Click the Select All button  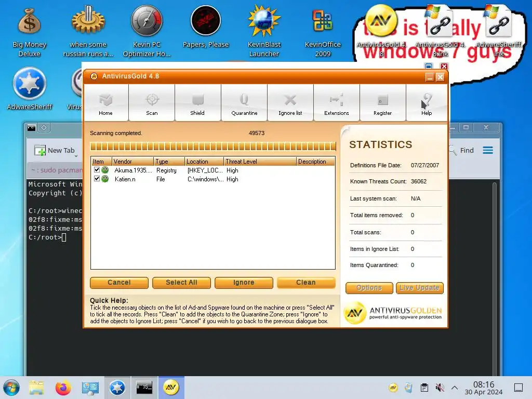point(181,282)
